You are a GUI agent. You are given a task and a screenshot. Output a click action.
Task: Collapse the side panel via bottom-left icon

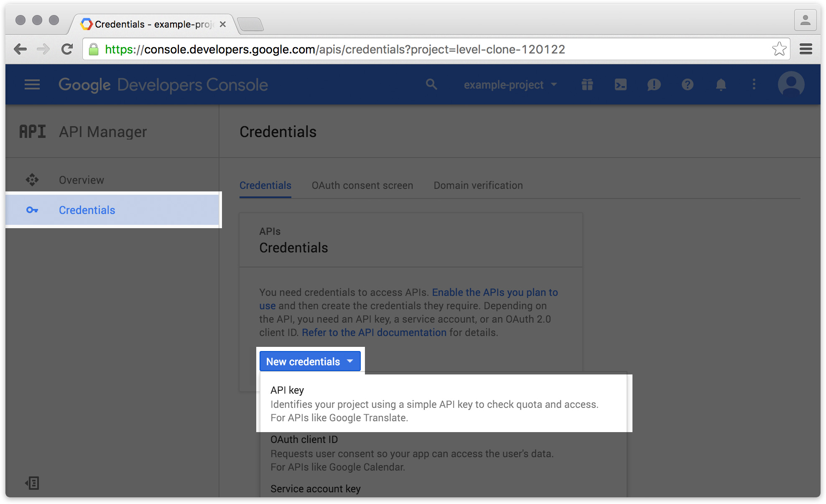click(32, 483)
